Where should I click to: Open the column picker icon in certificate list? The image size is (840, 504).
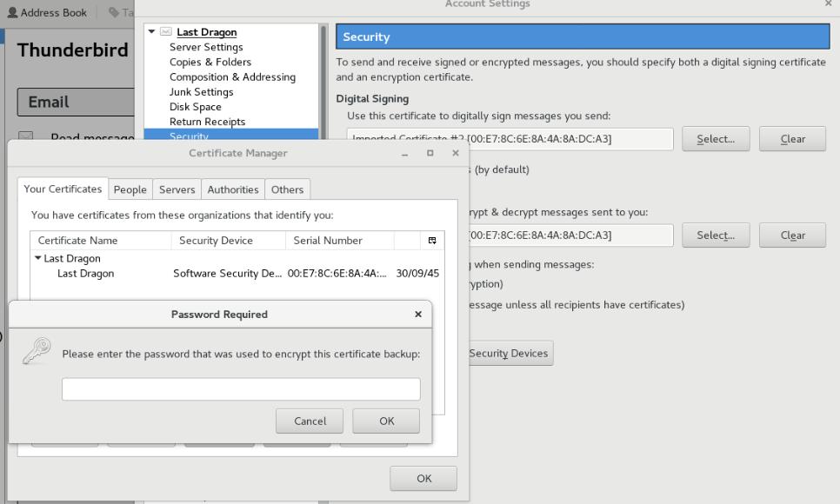click(x=432, y=241)
